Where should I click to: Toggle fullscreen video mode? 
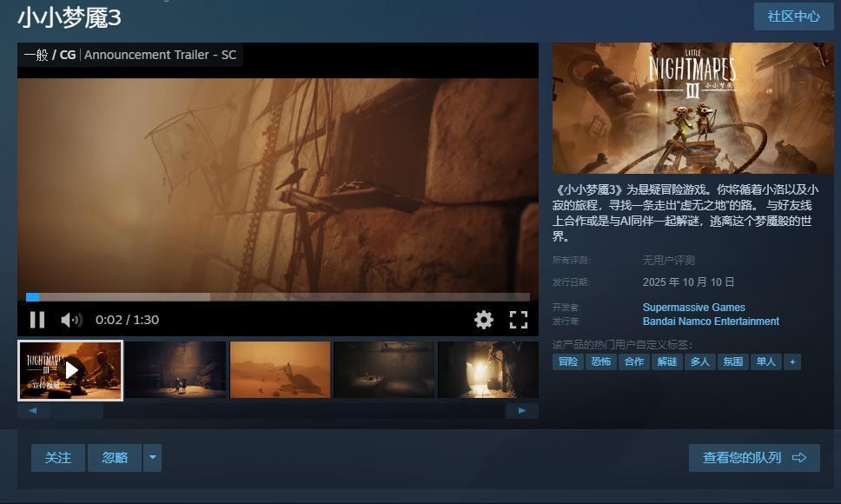coord(519,320)
